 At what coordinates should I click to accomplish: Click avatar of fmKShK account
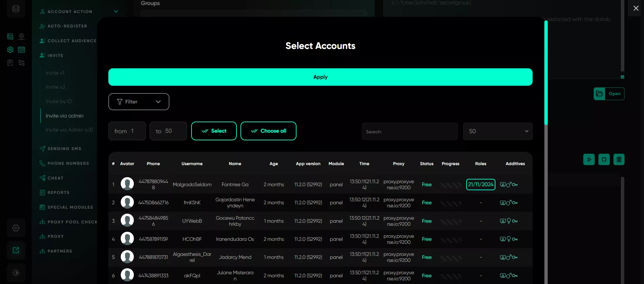[127, 202]
